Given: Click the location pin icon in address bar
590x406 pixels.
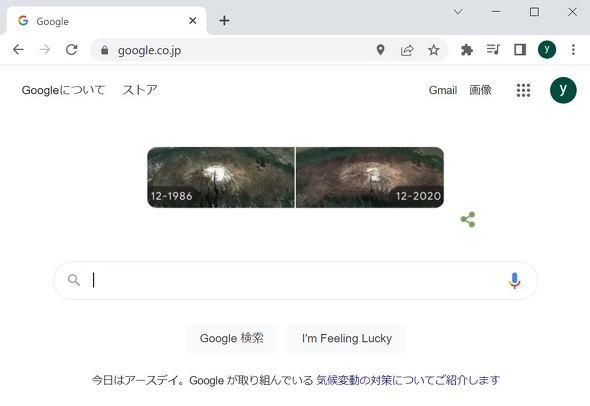Looking at the screenshot, I should click(x=380, y=50).
